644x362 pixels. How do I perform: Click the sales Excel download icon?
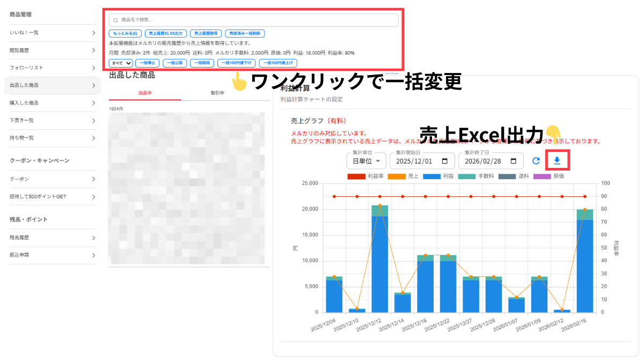[x=557, y=160]
